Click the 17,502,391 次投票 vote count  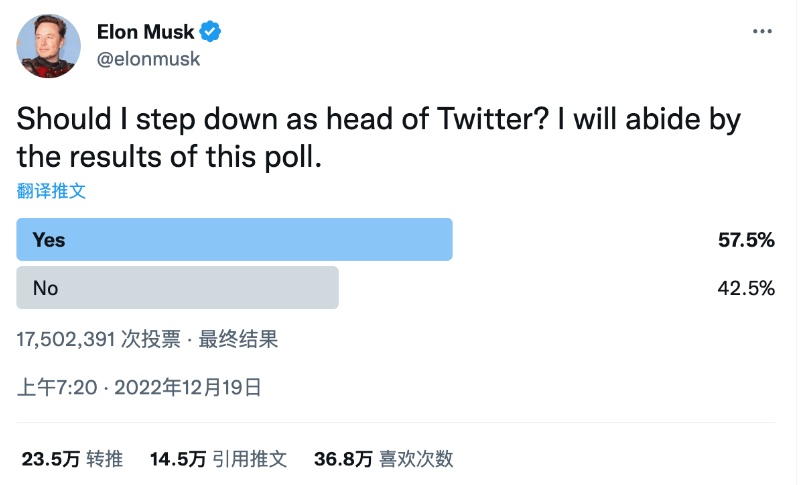tap(95, 339)
